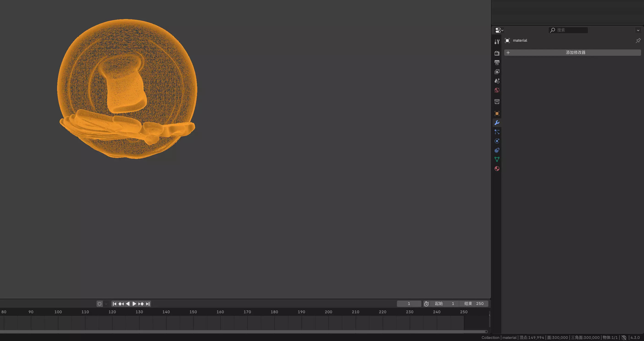Screen dimensions: 644x341
Task: Open the Physics properties tab
Action: tap(497, 141)
